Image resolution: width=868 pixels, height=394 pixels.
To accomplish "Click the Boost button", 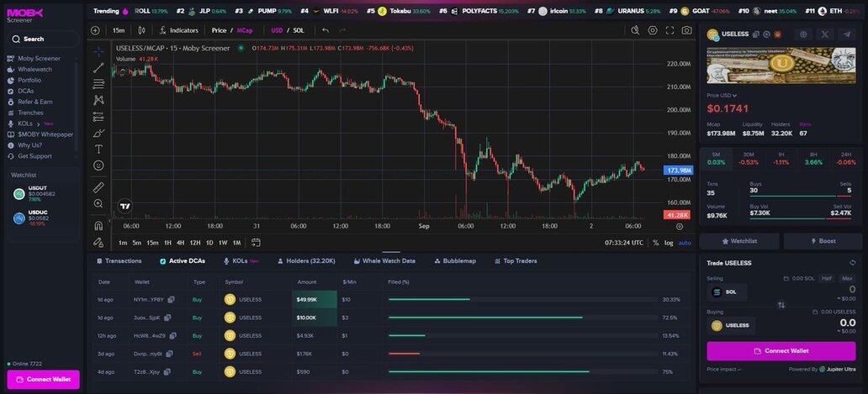I will (823, 241).
